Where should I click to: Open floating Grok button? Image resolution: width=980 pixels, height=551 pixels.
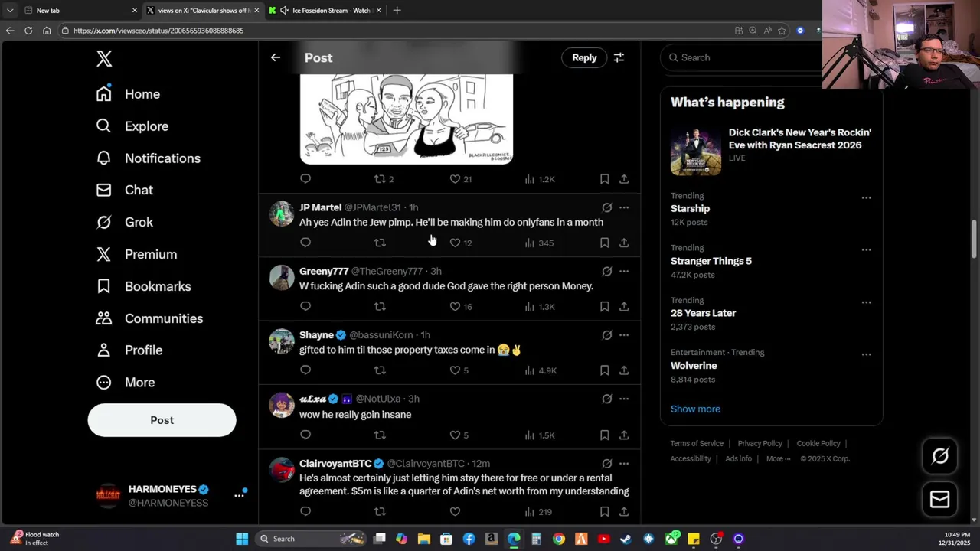pyautogui.click(x=940, y=456)
